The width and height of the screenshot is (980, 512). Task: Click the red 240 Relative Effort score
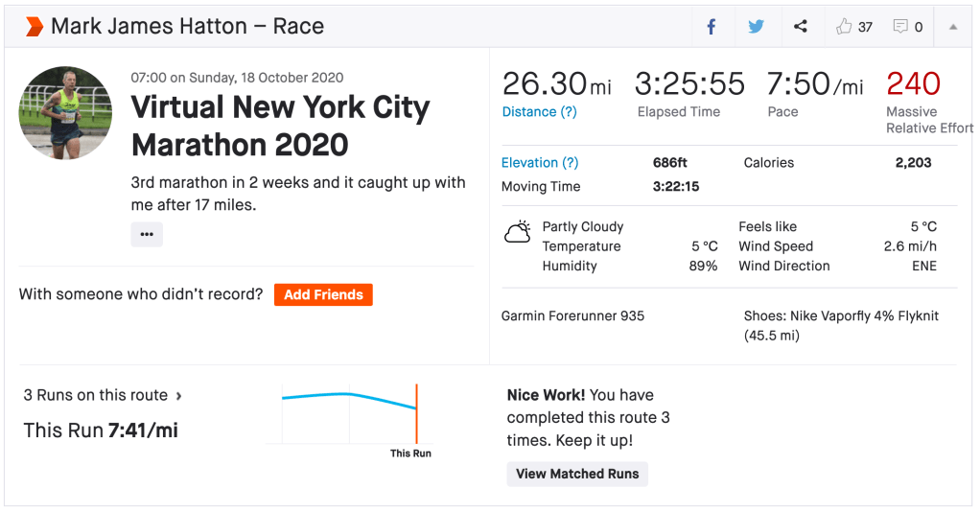[x=913, y=84]
